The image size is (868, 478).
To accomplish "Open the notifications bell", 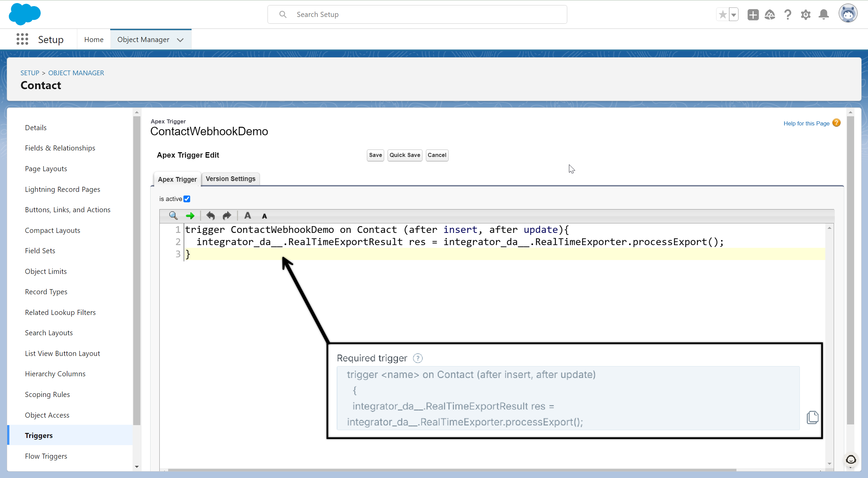I will pos(824,15).
